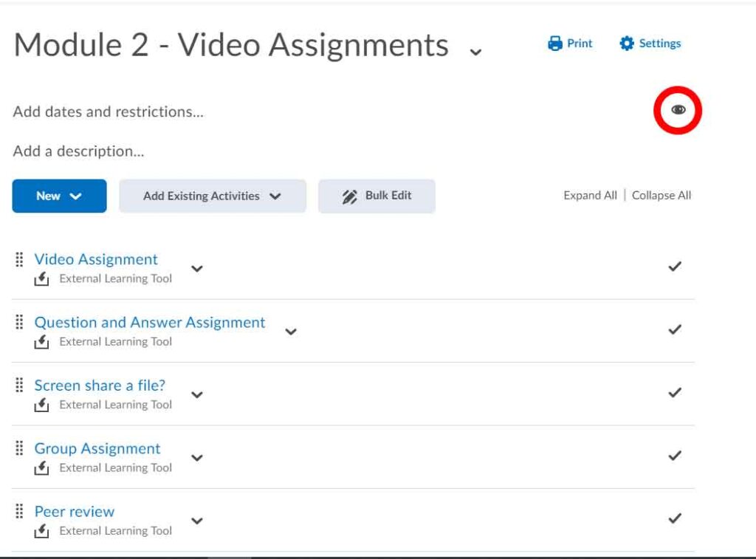Click External Learning Tool icon under Screen share
This screenshot has width=756, height=559.
(x=42, y=405)
